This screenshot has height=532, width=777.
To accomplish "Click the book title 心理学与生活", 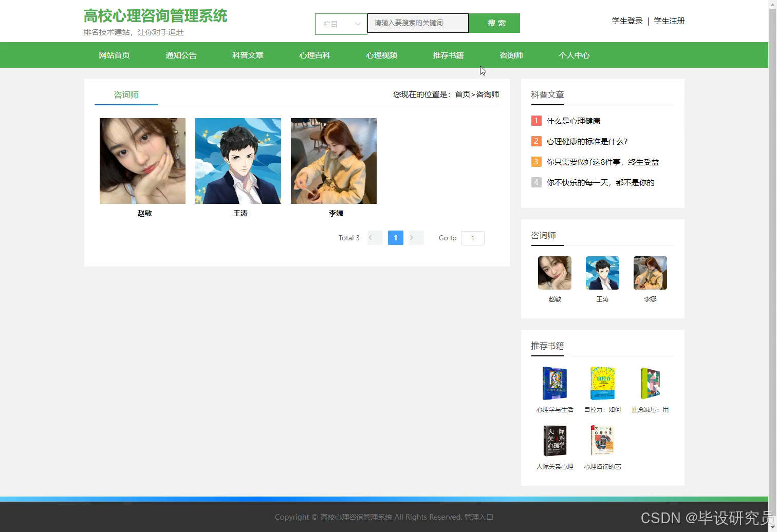I will point(554,410).
